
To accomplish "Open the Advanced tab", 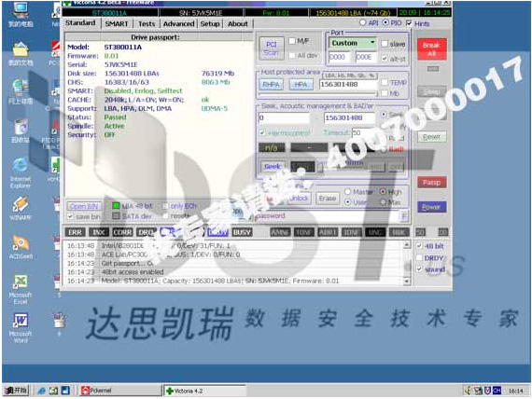I will 179,23.
